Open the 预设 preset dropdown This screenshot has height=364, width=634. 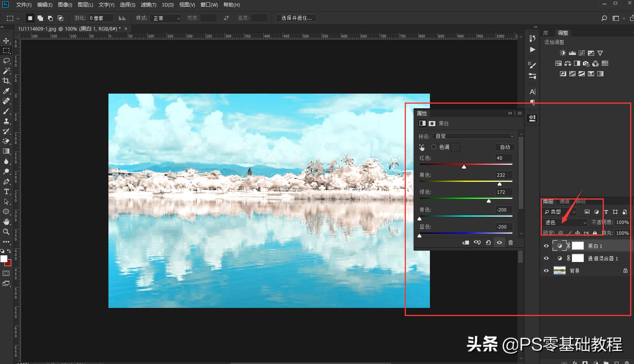click(x=474, y=136)
